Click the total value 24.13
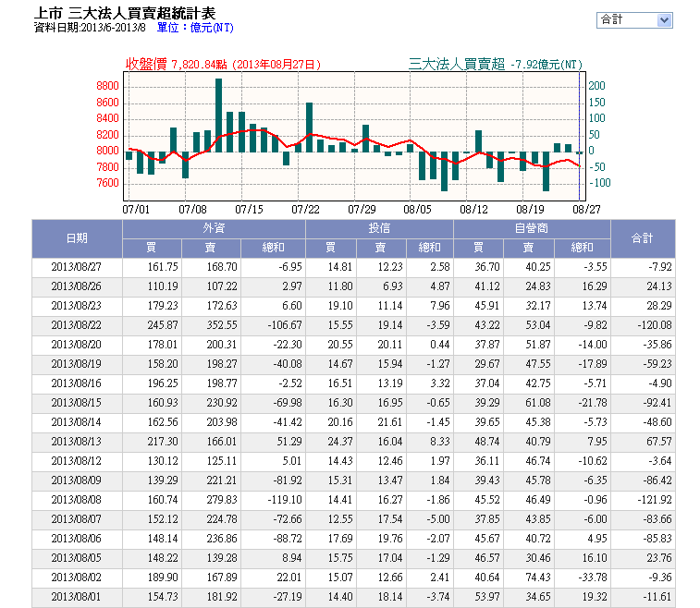Image resolution: width=700 pixels, height=608 pixels. [x=659, y=286]
